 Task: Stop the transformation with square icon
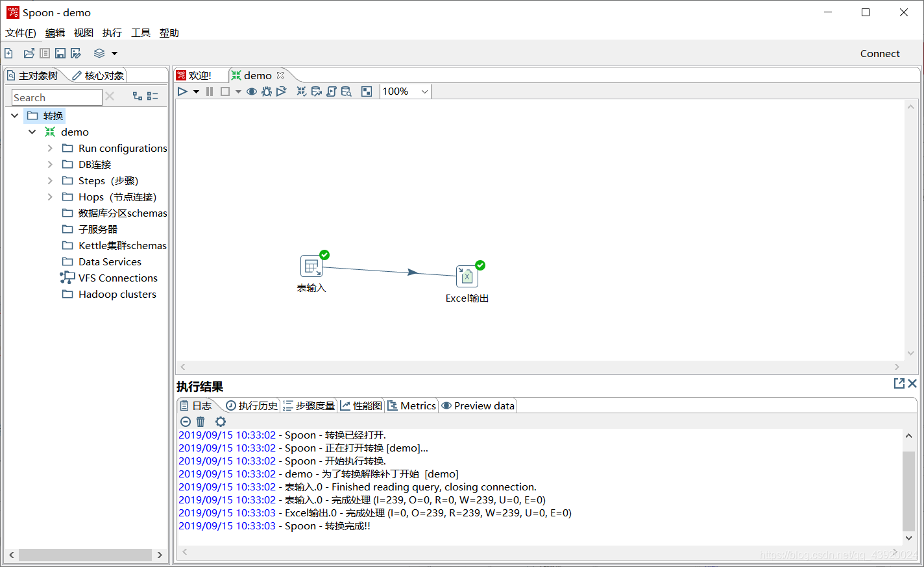(x=225, y=91)
